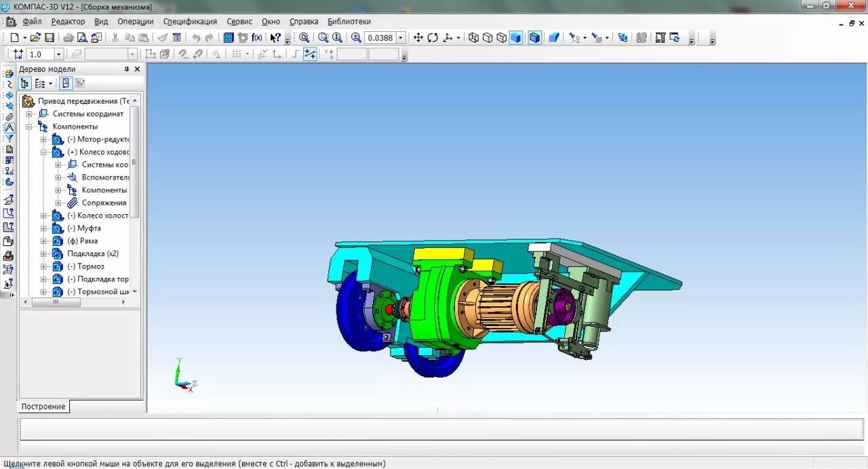Open the Спецификация menu

(190, 22)
